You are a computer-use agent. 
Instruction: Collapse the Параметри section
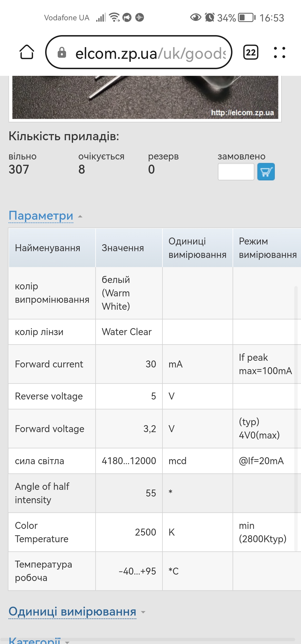[x=80, y=216]
